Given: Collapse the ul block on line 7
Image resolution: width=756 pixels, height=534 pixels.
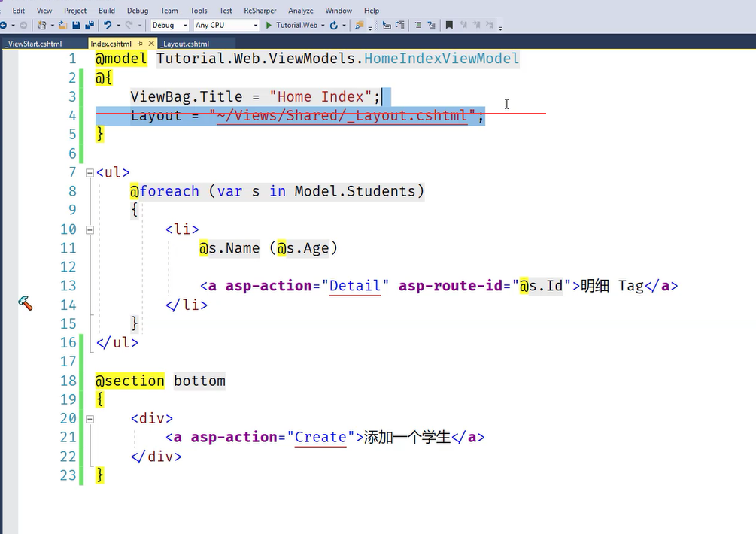Looking at the screenshot, I should [x=90, y=172].
